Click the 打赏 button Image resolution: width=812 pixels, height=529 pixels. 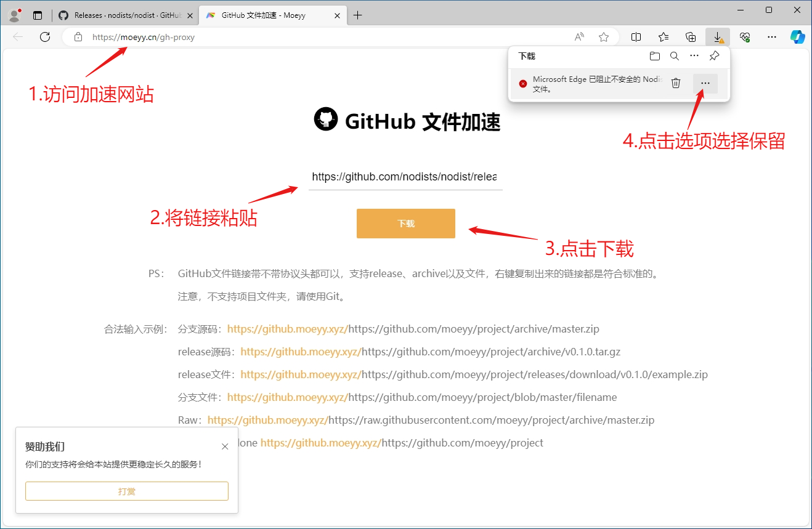pos(127,491)
